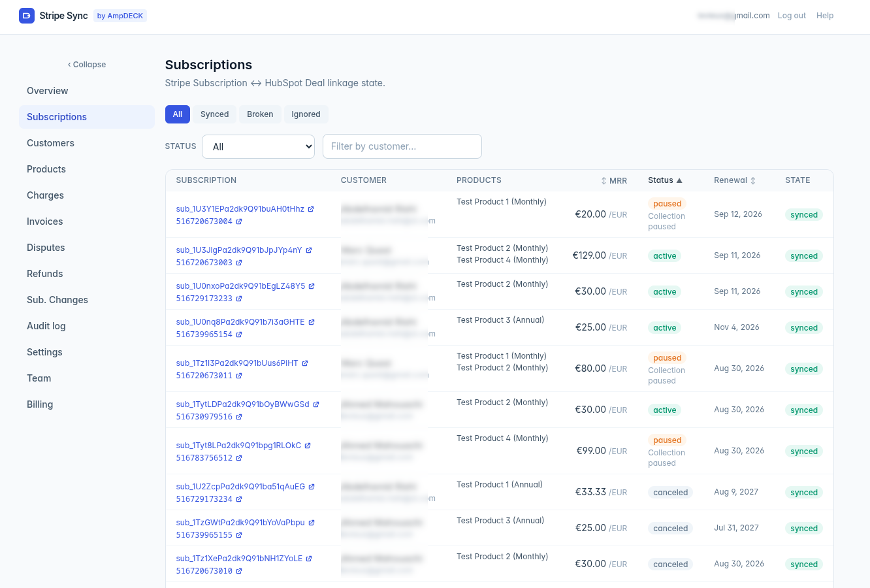
Task: Open external link icon beside 516720673003
Action: (239, 263)
